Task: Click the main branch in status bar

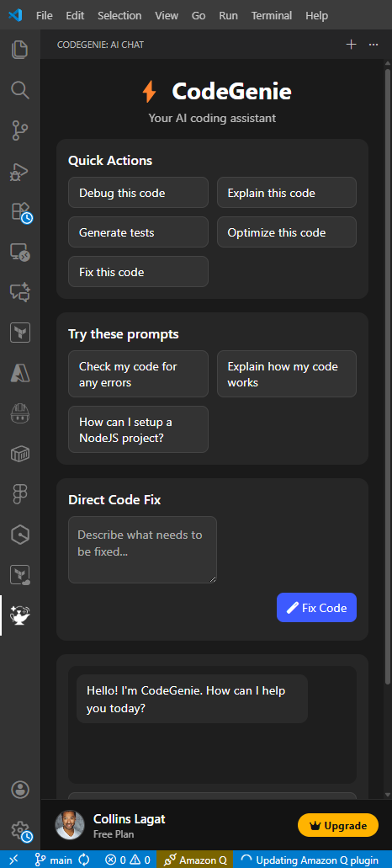Action: (54, 860)
